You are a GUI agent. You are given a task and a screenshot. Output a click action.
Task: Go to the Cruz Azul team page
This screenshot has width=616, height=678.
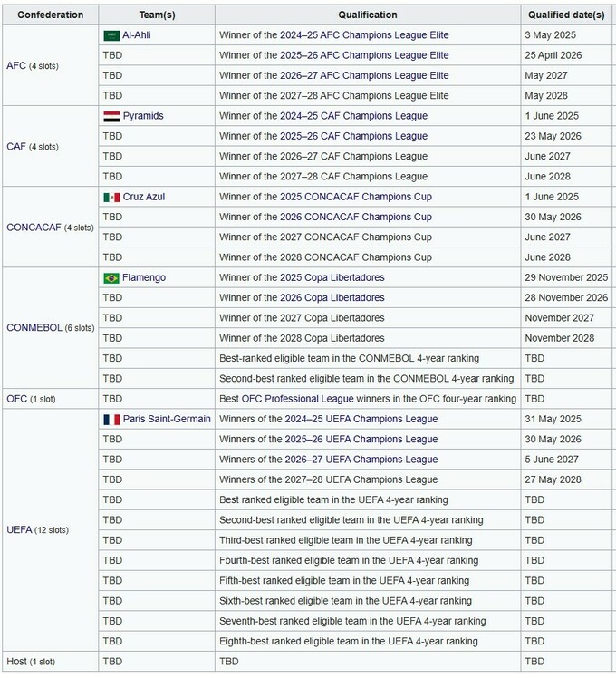[x=144, y=197]
